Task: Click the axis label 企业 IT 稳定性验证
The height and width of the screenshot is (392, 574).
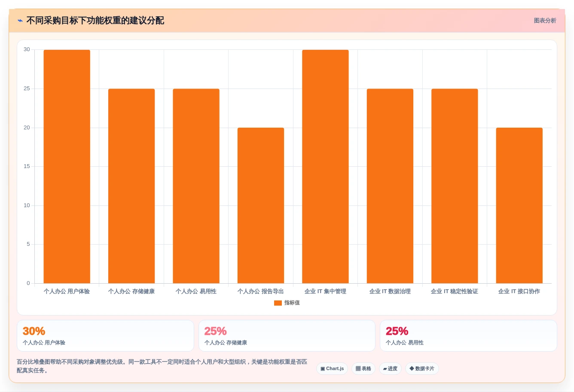Action: coord(455,291)
